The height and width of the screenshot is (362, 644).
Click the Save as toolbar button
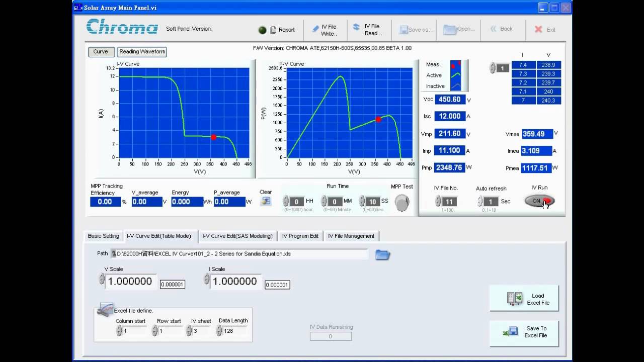pos(416,30)
